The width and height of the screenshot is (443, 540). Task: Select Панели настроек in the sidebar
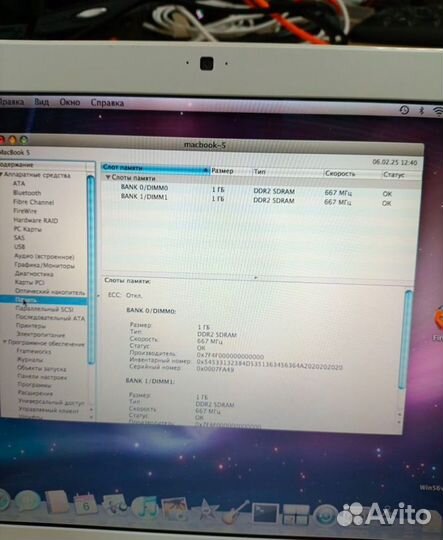coord(42,377)
